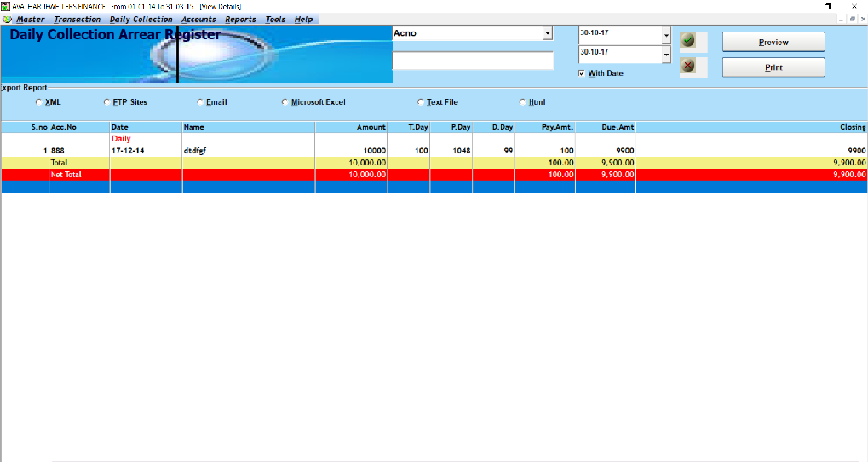Select the FTP Sites export option
The width and height of the screenshot is (868, 462).
click(x=106, y=102)
